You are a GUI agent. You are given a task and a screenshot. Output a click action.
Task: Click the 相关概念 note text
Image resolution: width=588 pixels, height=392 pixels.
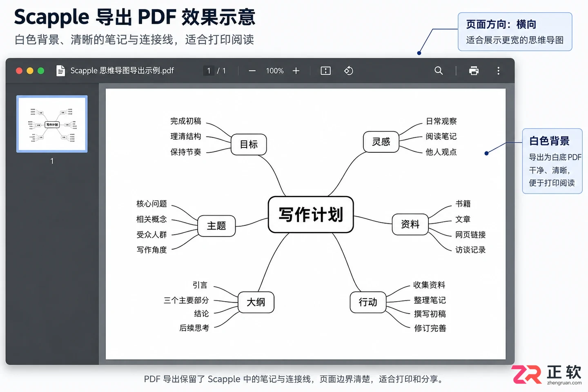152,219
